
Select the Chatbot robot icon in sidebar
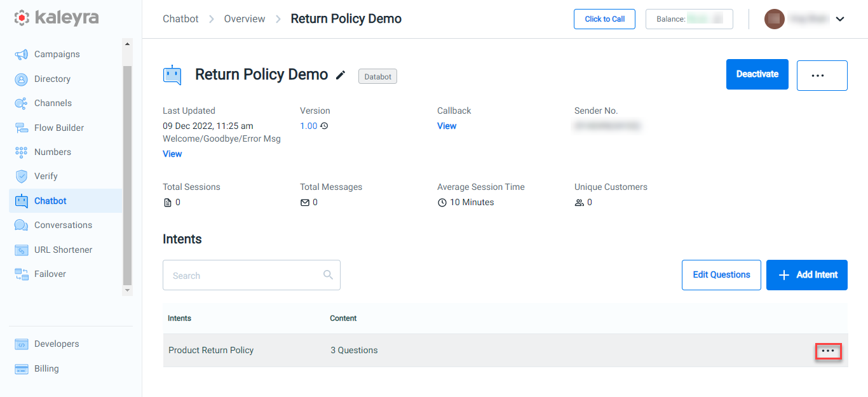pos(22,201)
